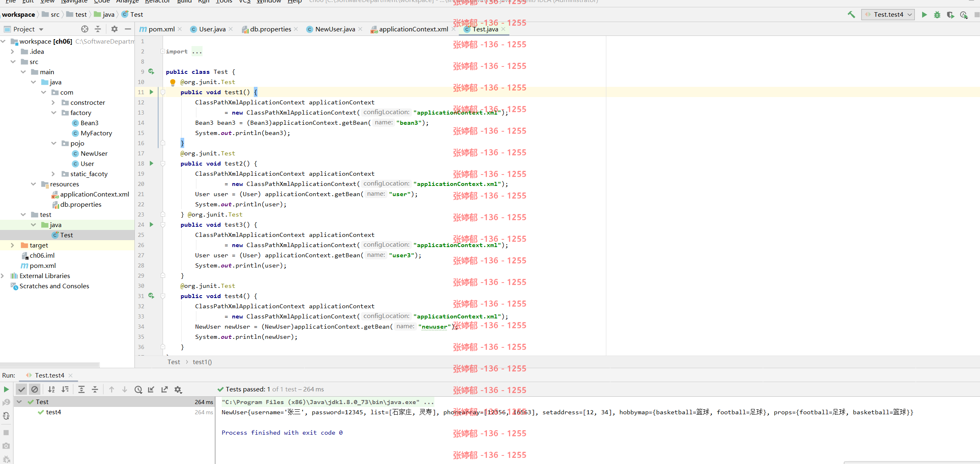Show test history clock icon
The image size is (980, 464).
click(x=138, y=389)
